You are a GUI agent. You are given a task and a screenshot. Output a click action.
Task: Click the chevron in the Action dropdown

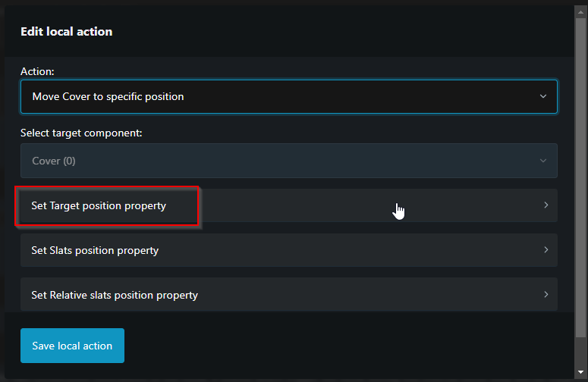[542, 97]
